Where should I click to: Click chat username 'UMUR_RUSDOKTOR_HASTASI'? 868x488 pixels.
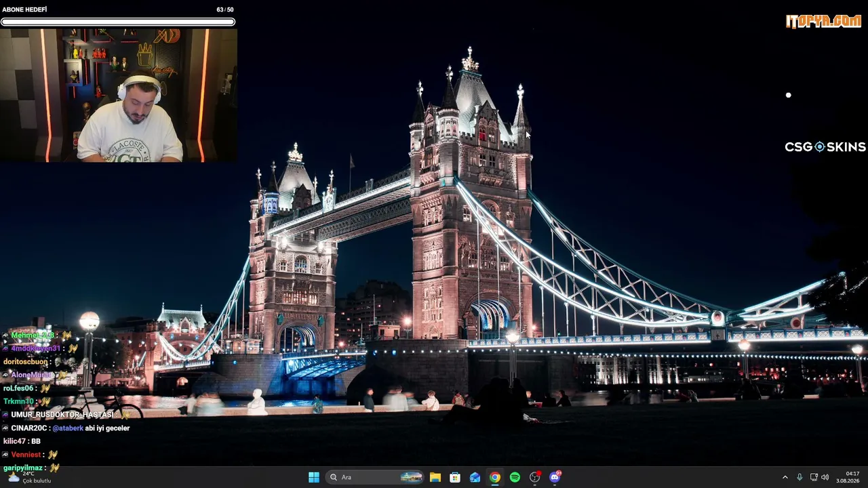tap(62, 415)
